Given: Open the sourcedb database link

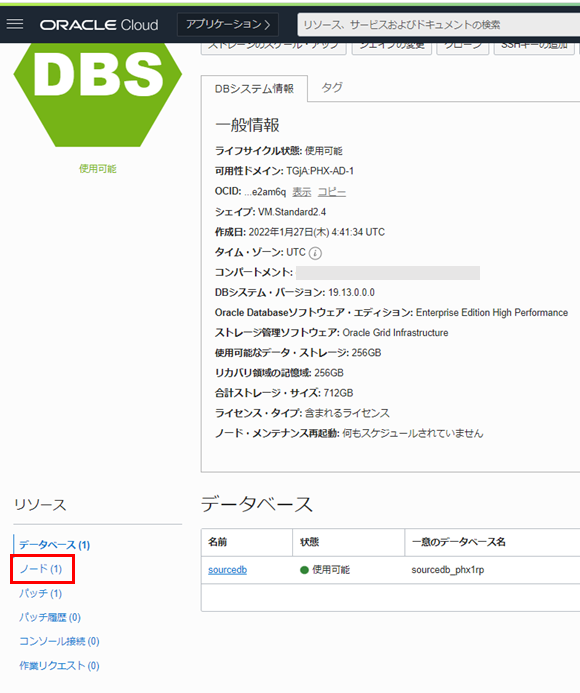Looking at the screenshot, I should click(x=228, y=570).
